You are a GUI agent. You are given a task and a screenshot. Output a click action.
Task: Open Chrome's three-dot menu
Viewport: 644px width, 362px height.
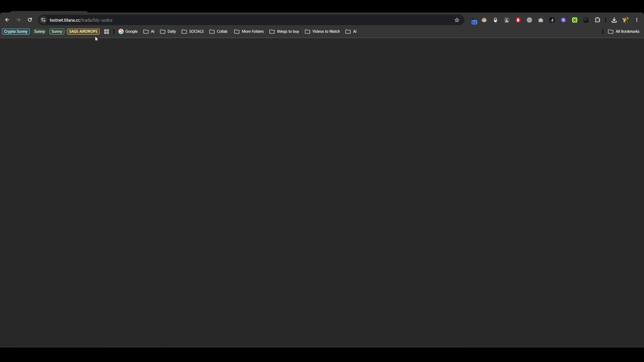click(636, 20)
